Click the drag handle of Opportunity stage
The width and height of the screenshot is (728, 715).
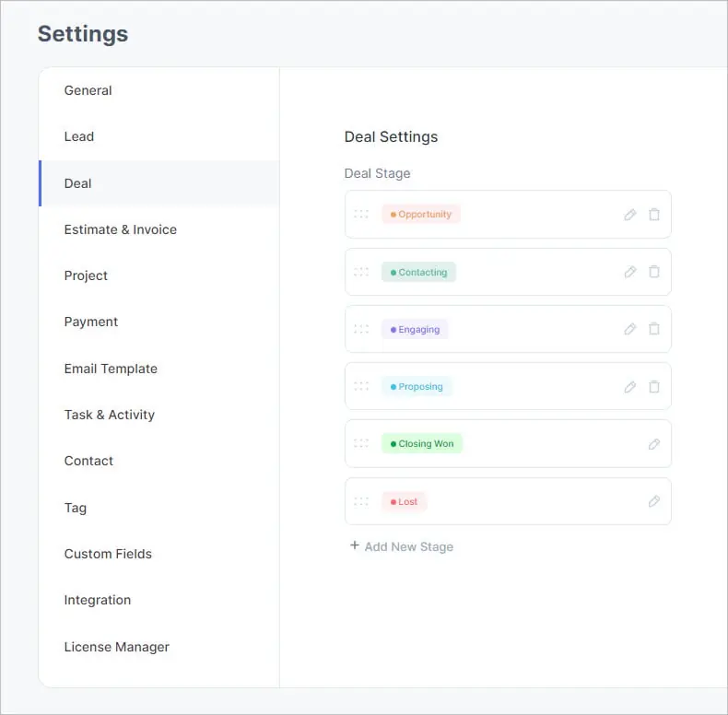[361, 214]
